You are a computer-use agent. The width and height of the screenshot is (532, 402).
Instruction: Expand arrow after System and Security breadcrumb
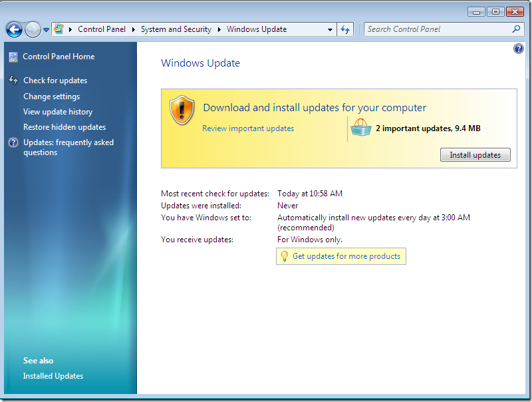coord(219,29)
